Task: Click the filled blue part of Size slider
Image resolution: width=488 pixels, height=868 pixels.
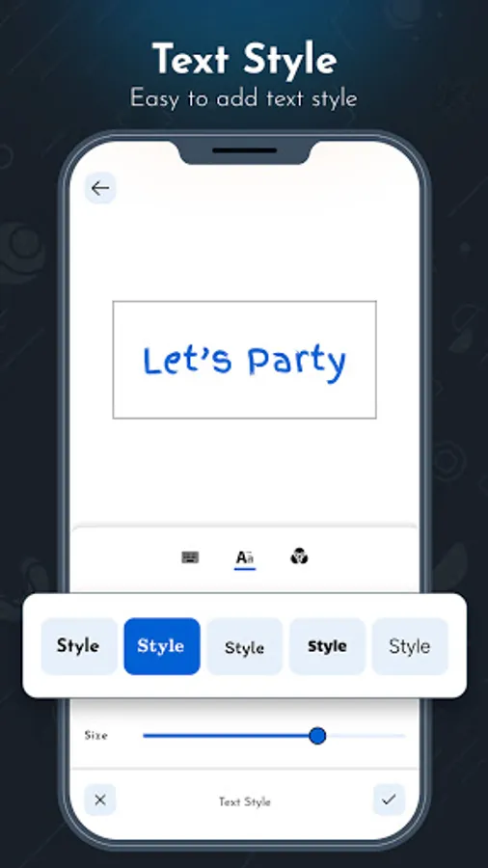Action: pos(226,736)
